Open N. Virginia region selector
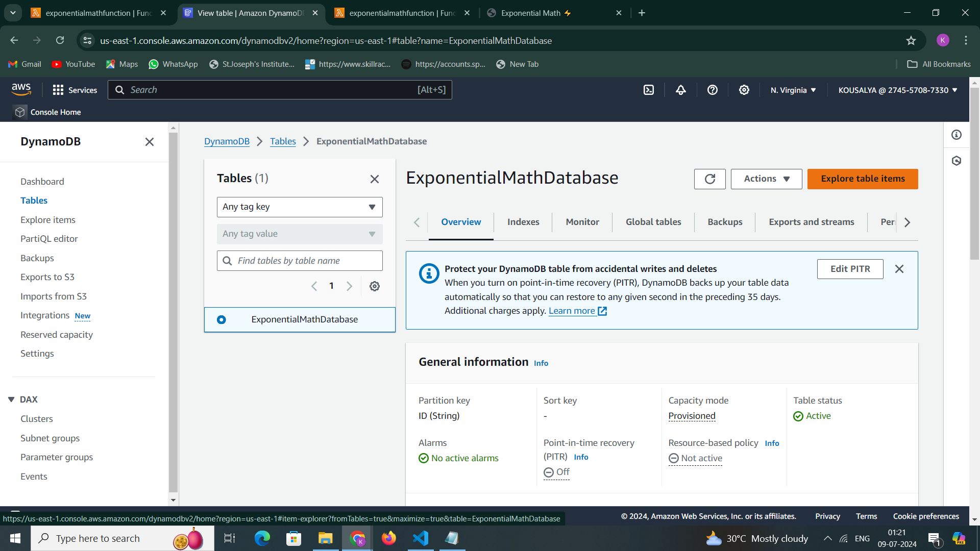980x551 pixels. coord(793,90)
